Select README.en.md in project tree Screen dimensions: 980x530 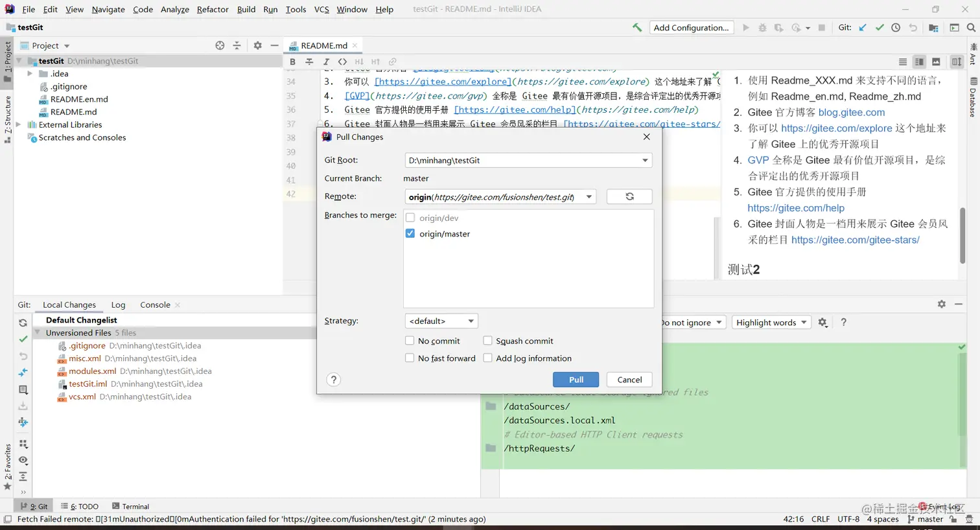79,99
